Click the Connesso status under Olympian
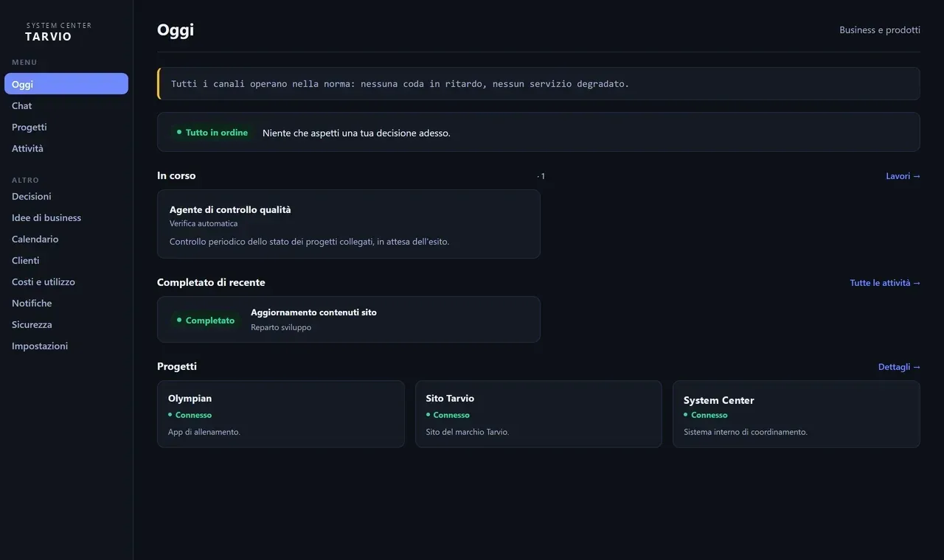This screenshot has width=944, height=560. pos(190,415)
